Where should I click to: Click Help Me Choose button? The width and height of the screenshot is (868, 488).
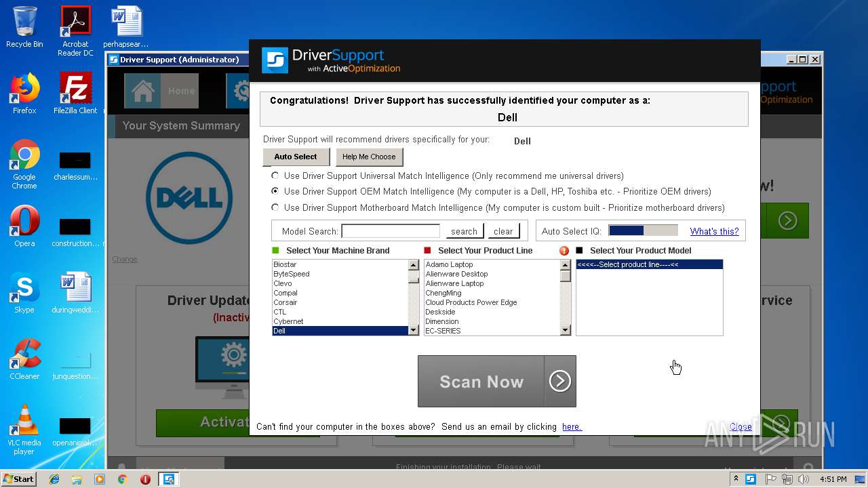[x=369, y=157]
